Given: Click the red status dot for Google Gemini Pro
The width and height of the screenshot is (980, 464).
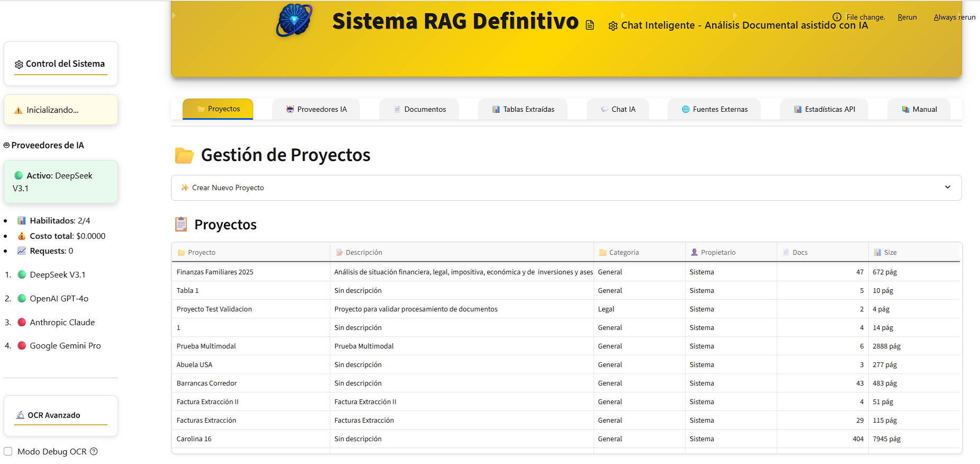Looking at the screenshot, I should (x=22, y=345).
